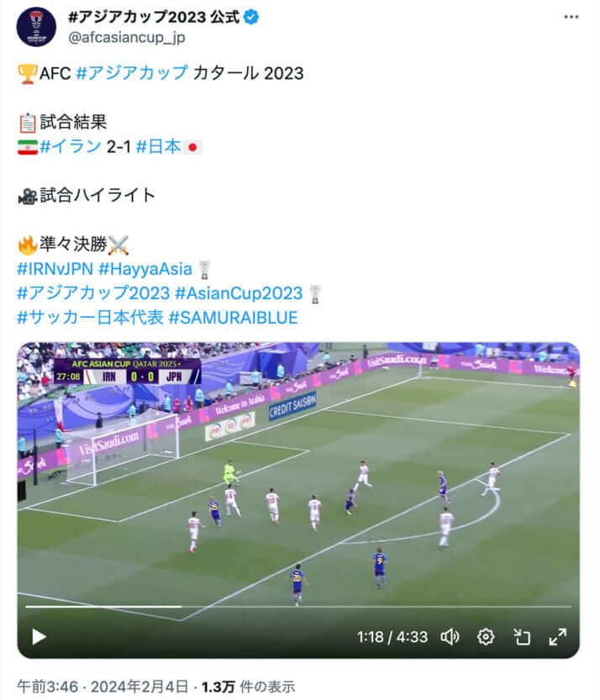
Task: Expand video to fullscreen
Action: pos(558,637)
